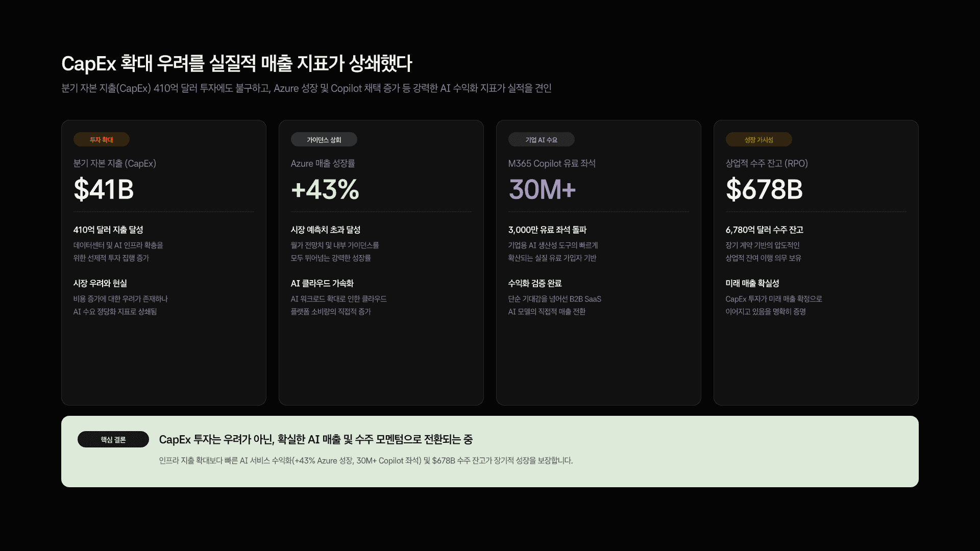Select the '성장 가시성' yellow tag

point(759,139)
